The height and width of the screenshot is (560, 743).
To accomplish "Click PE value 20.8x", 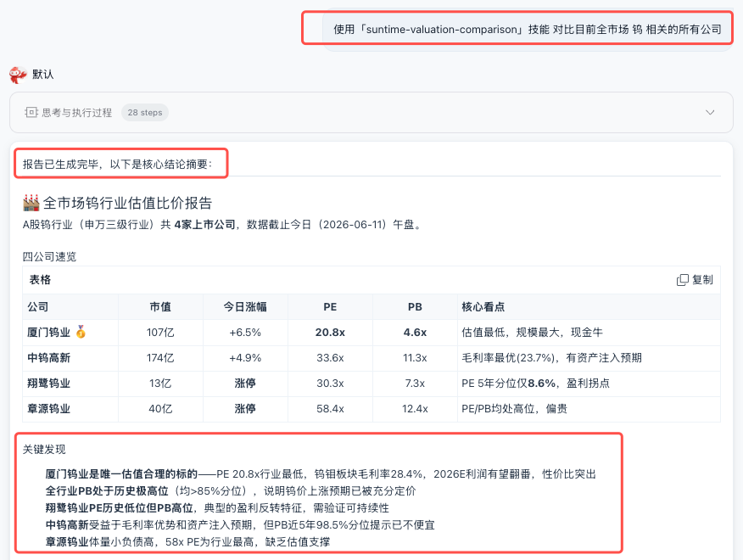I will pos(330,333).
